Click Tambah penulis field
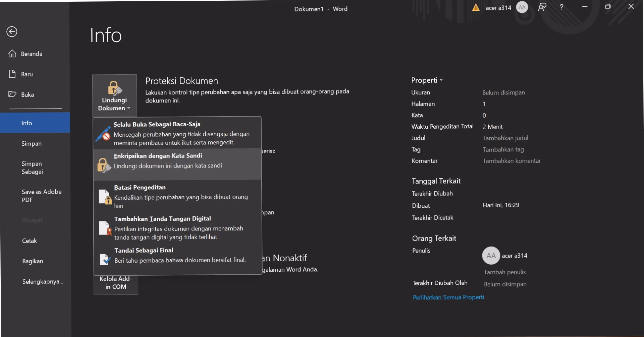 [505, 272]
